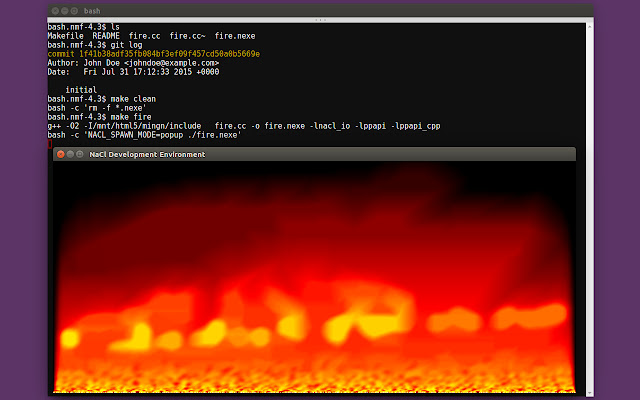Screen dimensions: 640x400
Task: Maximize the bash terminal window
Action: [74, 11]
